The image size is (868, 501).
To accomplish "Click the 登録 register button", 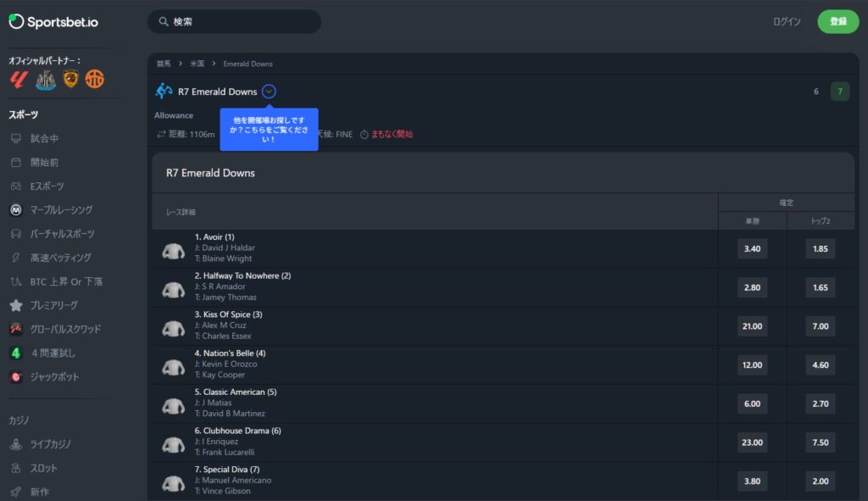I will (x=838, y=21).
